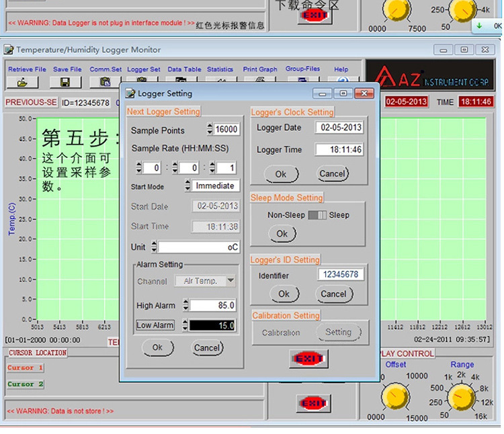The width and height of the screenshot is (504, 434).
Task: Click the Identifier input field
Action: click(x=340, y=275)
